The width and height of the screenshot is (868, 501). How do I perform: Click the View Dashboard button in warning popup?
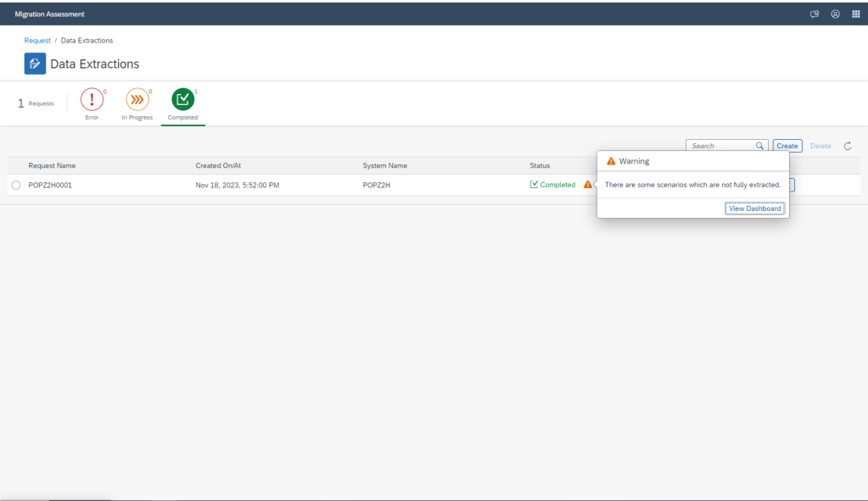coord(754,209)
